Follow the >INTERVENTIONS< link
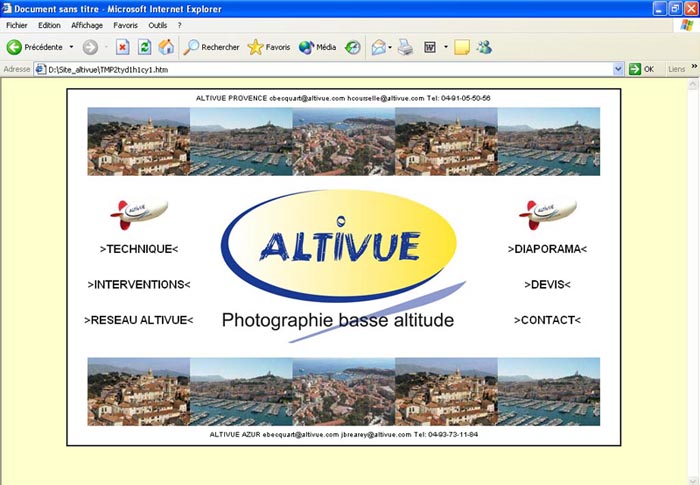This screenshot has height=485, width=700. click(139, 284)
